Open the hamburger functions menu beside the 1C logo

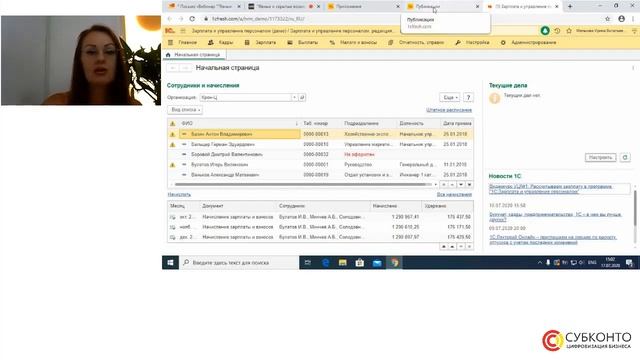pos(183,31)
